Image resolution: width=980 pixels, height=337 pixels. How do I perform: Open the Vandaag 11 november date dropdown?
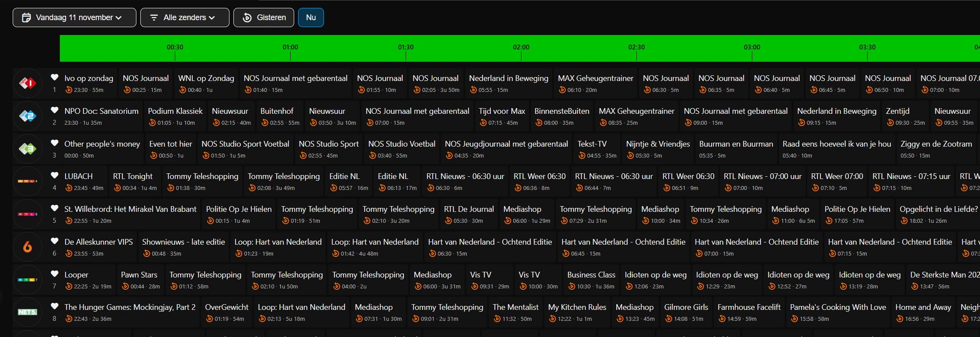click(x=74, y=18)
